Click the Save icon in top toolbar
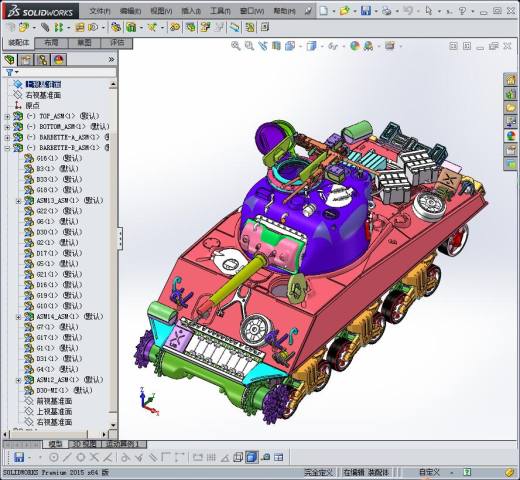 tap(366, 11)
